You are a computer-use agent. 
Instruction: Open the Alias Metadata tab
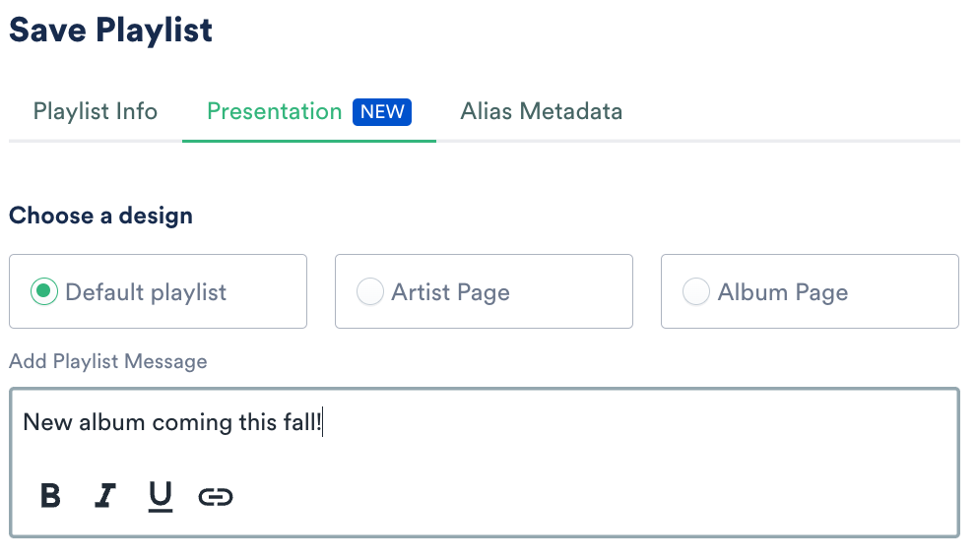point(541,111)
